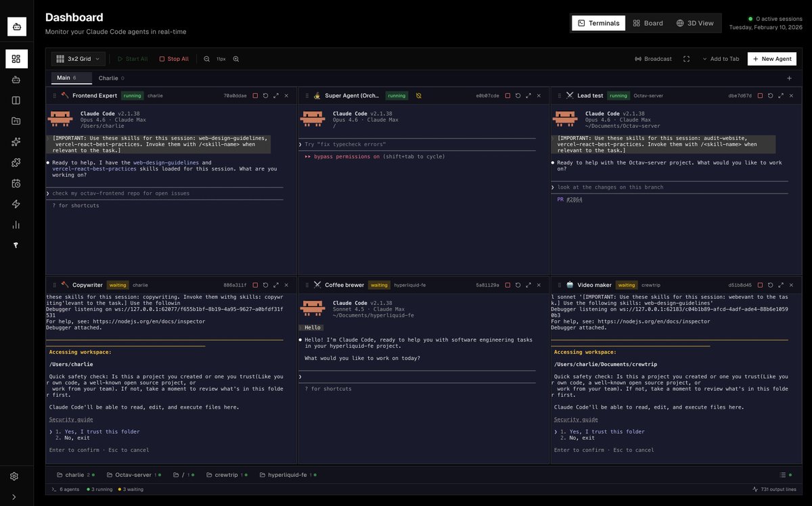The width and height of the screenshot is (812, 506).
Task: Filter by hyperliquid-fe project in bottom bar
Action: tap(288, 475)
